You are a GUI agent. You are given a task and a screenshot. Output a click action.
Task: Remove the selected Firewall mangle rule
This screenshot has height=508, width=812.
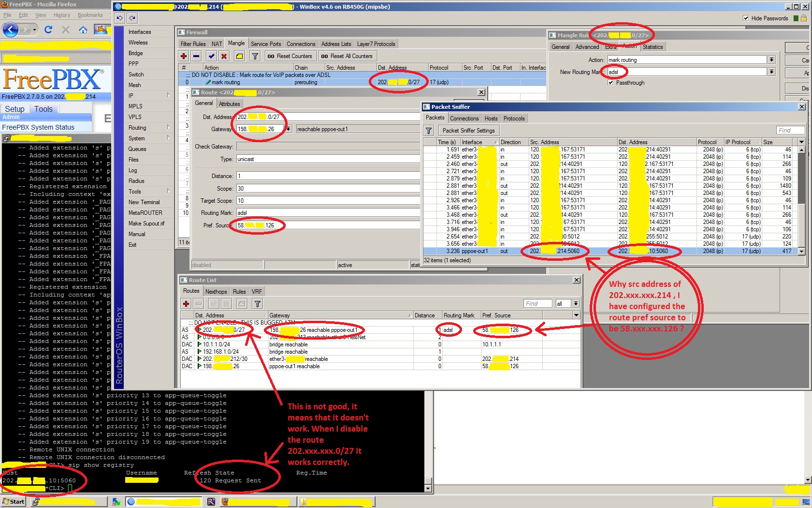196,56
